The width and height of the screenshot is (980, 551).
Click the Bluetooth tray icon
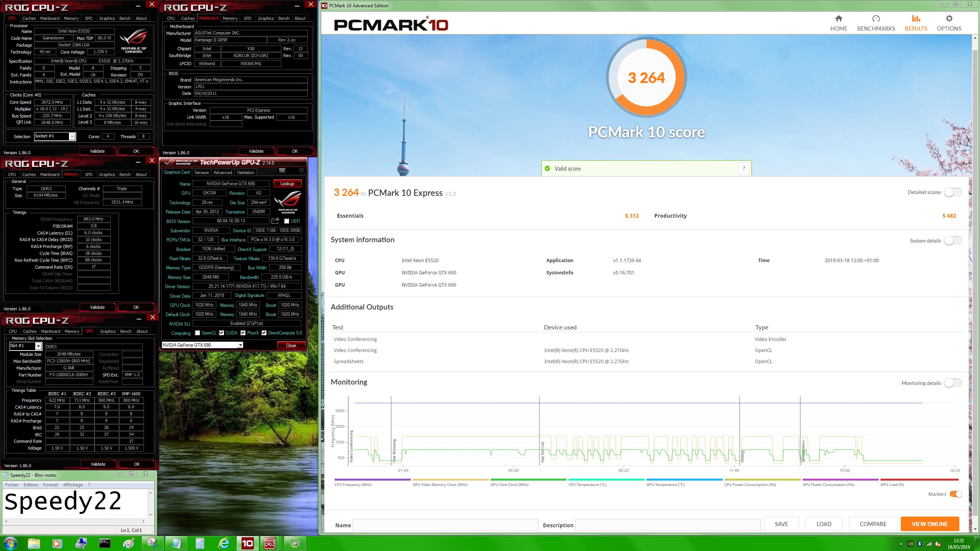(920, 544)
